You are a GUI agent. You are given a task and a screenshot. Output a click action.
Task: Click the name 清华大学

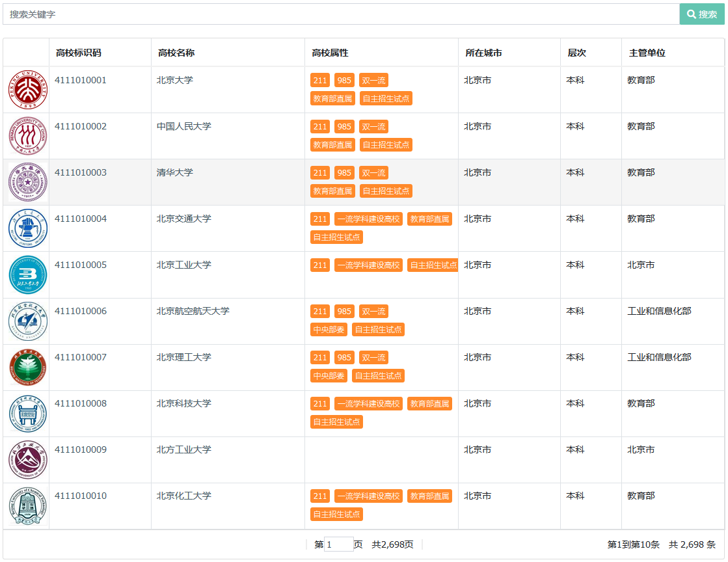(x=175, y=172)
